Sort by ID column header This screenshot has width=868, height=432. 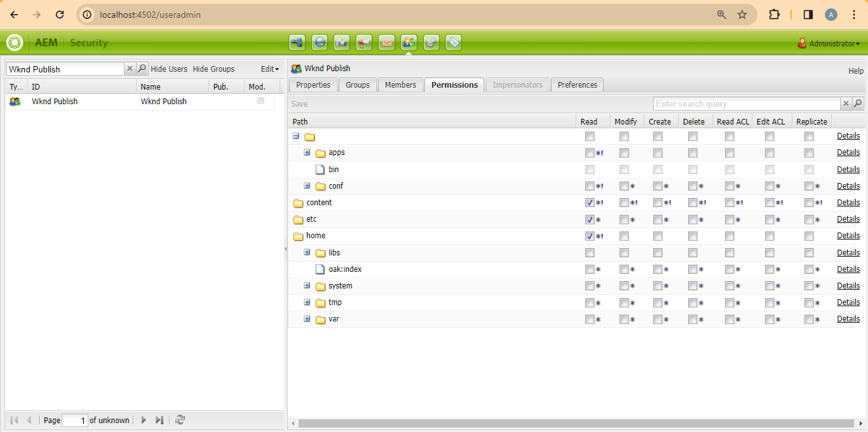point(82,86)
